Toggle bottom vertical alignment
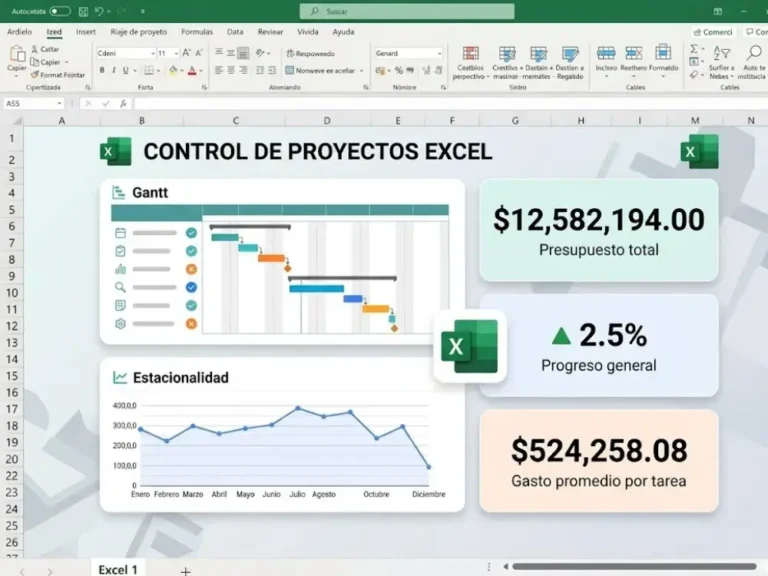Screen dimensions: 768x576 click(x=243, y=52)
